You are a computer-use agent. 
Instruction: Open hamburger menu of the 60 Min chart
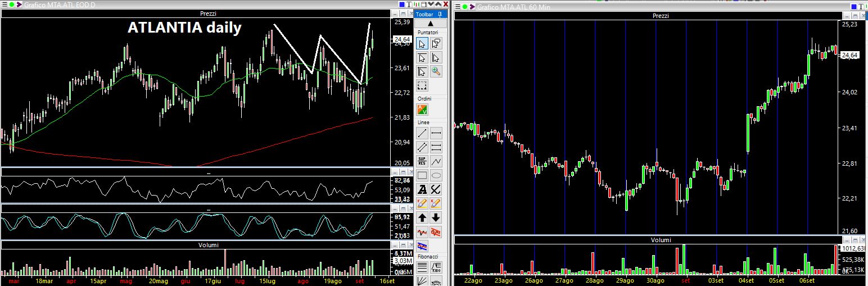point(457,7)
